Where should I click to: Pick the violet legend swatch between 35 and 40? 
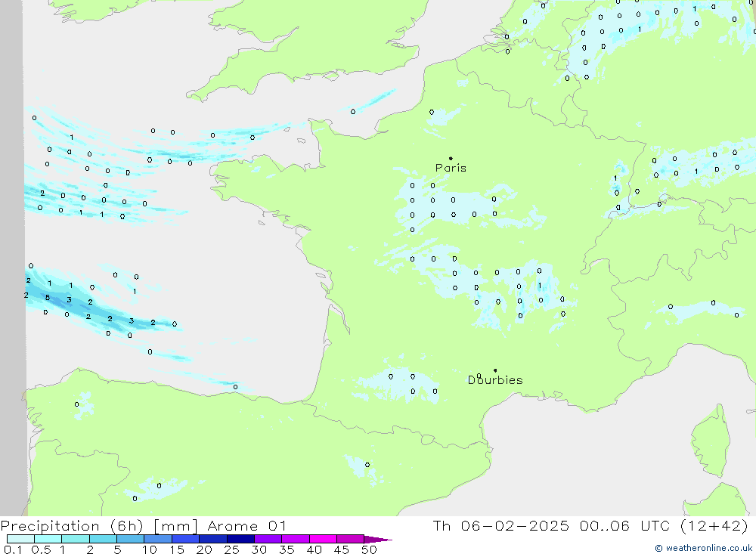295,539
